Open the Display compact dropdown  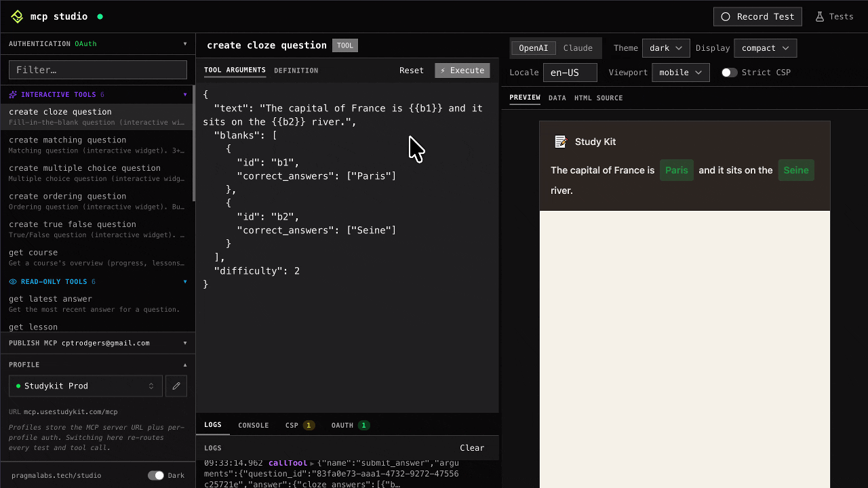click(765, 48)
